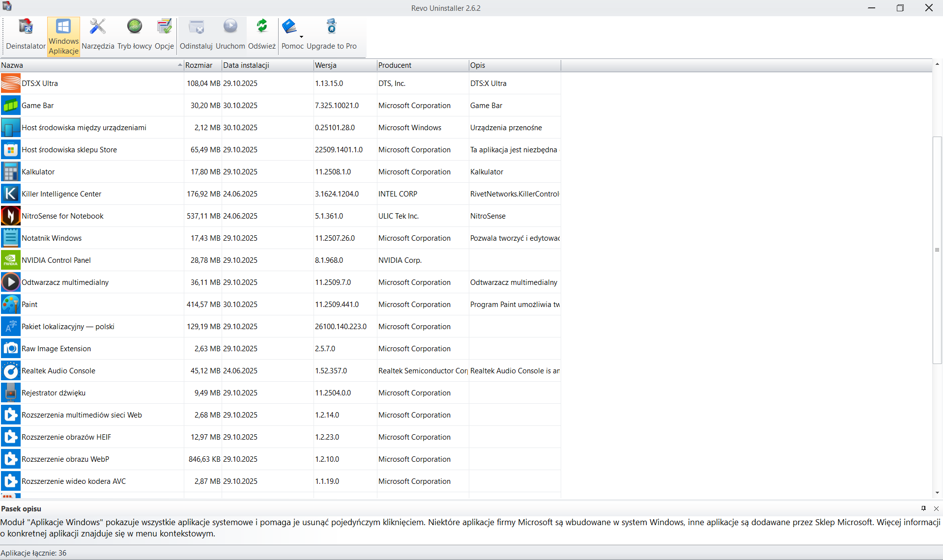Screen dimensions: 943x560
Task: Sort the list by Wersja column
Action: 345,65
